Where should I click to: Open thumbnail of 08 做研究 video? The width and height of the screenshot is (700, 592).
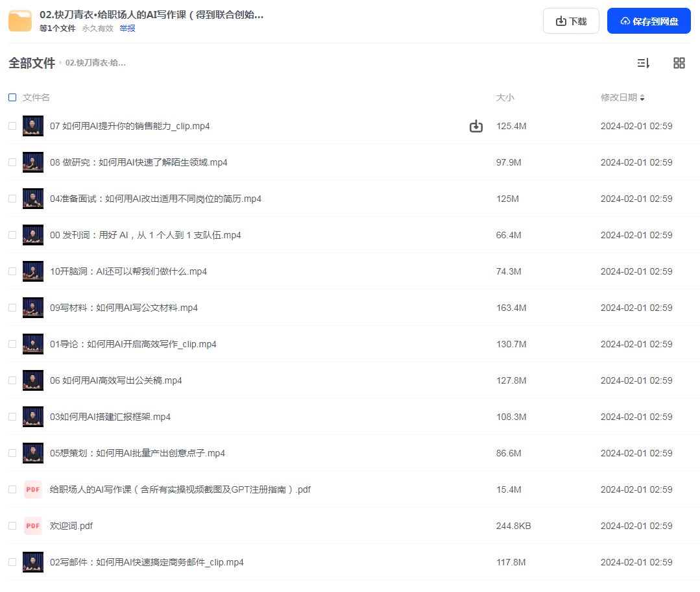pyautogui.click(x=33, y=162)
